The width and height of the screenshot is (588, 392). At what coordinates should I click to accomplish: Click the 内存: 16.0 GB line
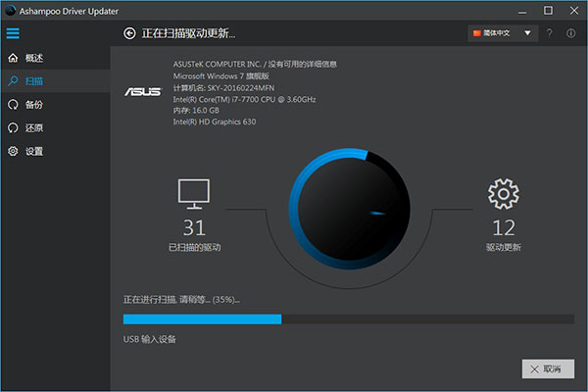[x=196, y=111]
